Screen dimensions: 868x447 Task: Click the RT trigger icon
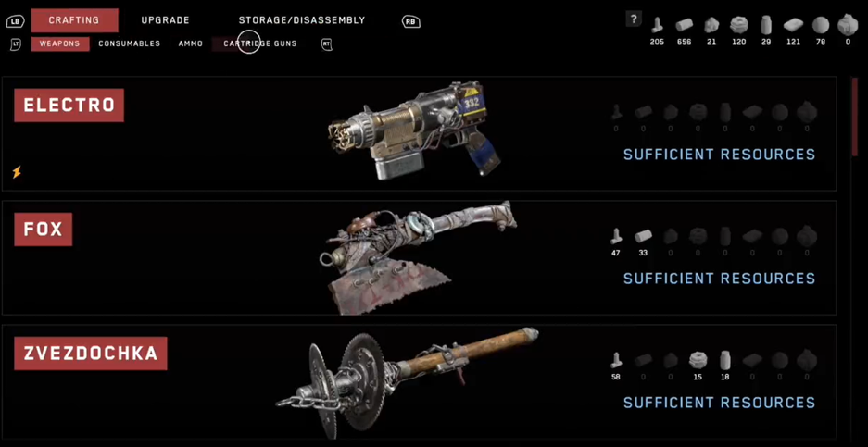(327, 44)
